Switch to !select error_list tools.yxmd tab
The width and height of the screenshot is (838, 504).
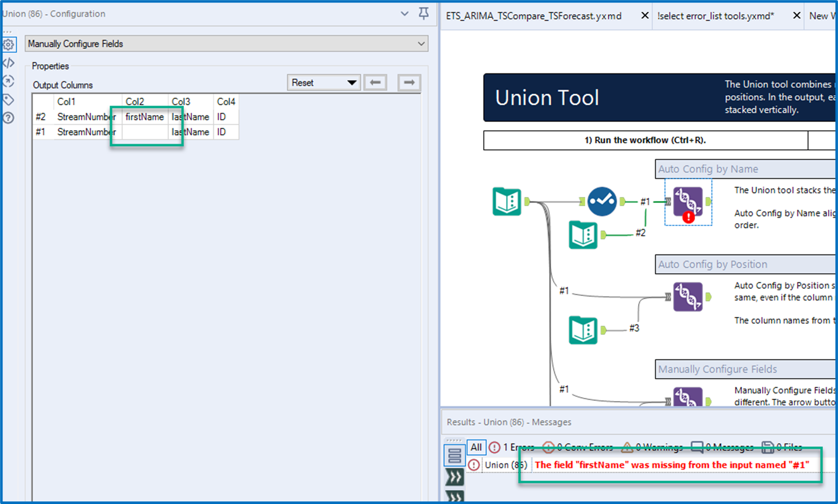point(715,16)
